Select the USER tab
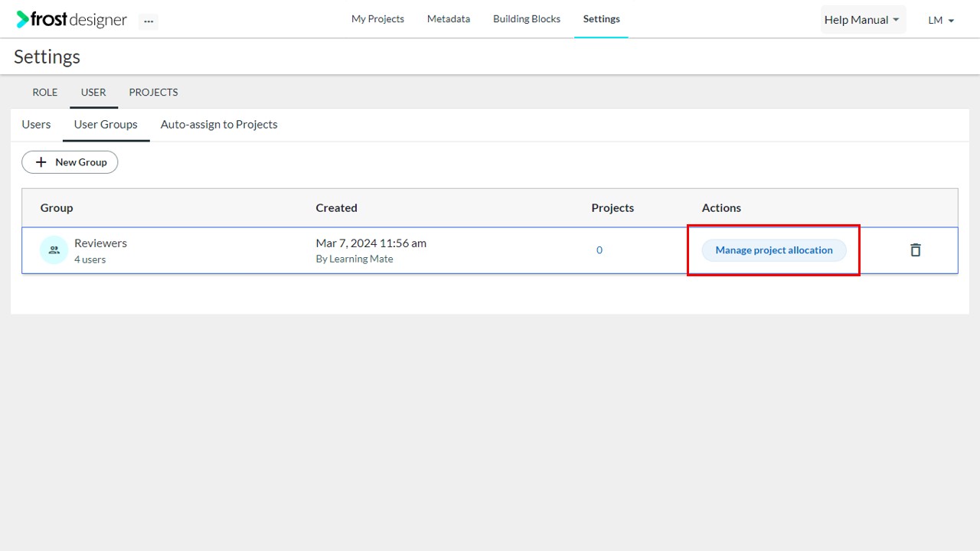 tap(93, 93)
